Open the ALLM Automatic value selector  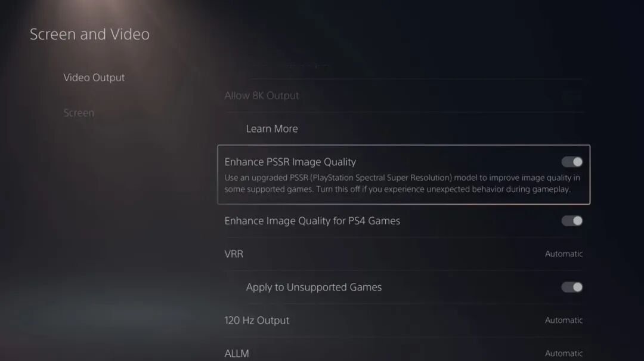(563, 354)
